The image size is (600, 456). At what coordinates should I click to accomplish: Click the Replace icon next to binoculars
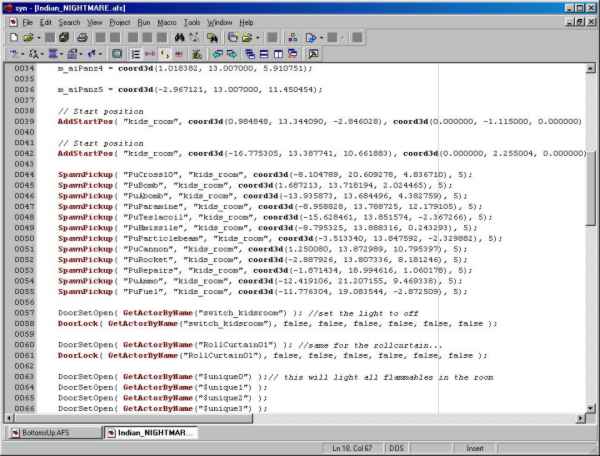point(194,37)
